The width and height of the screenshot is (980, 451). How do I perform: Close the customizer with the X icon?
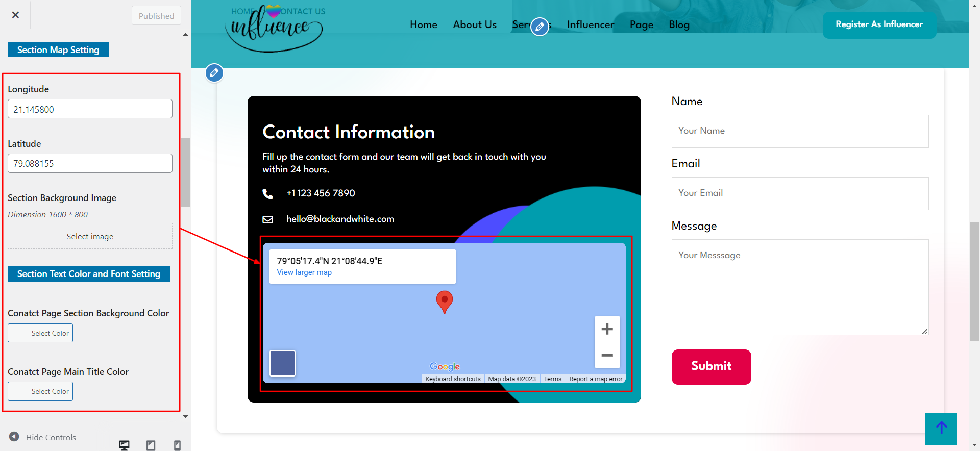pos(15,15)
